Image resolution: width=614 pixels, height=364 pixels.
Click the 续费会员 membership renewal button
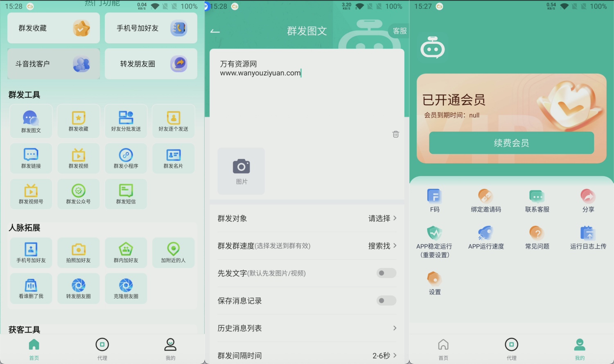coord(511,143)
